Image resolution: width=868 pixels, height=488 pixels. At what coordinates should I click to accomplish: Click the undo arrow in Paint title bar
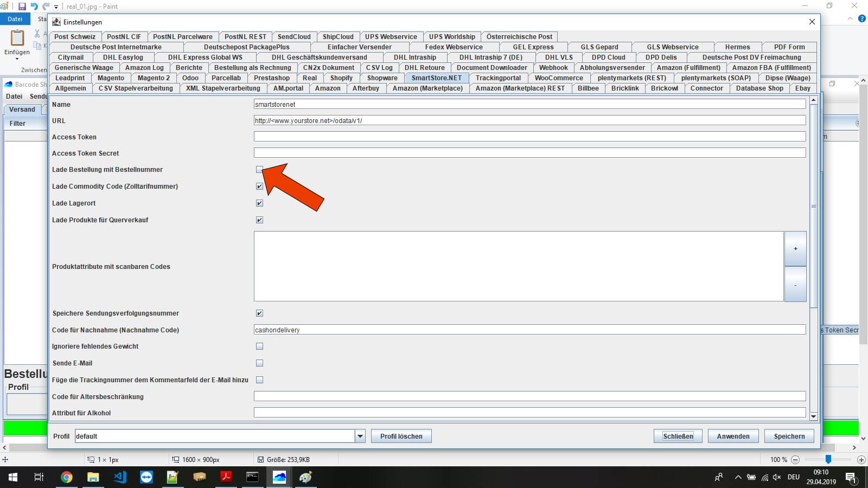coord(34,7)
